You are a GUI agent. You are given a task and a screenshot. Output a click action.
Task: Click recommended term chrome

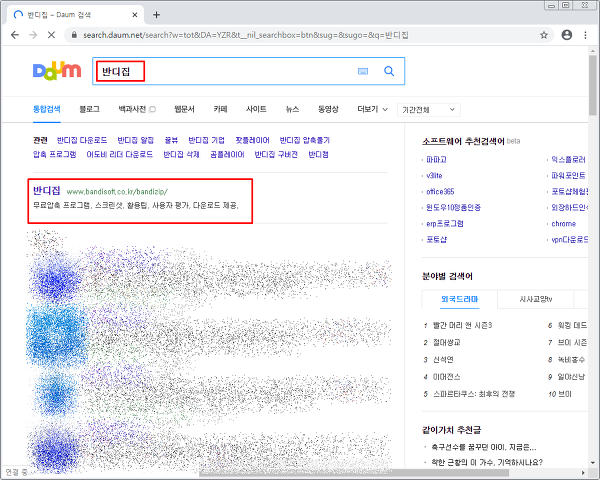[564, 224]
